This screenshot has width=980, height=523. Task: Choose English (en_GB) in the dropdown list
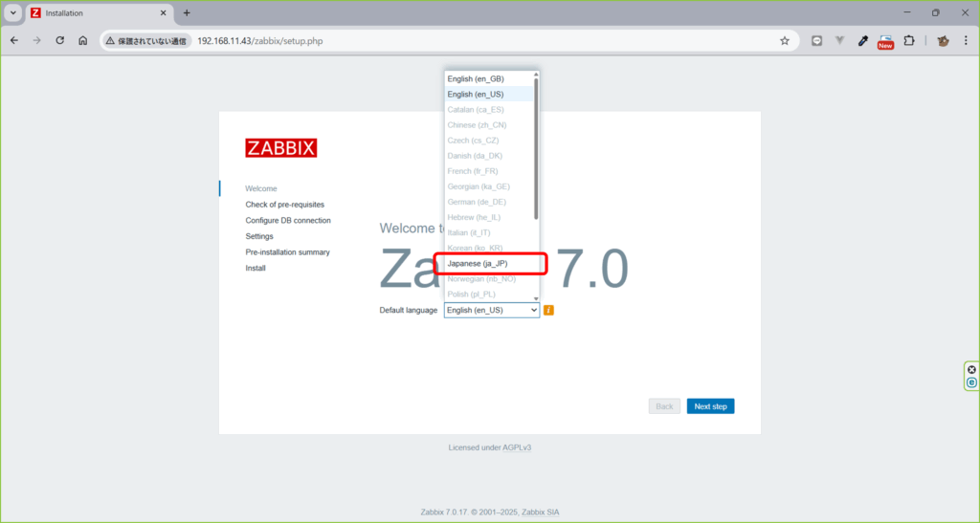(489, 78)
